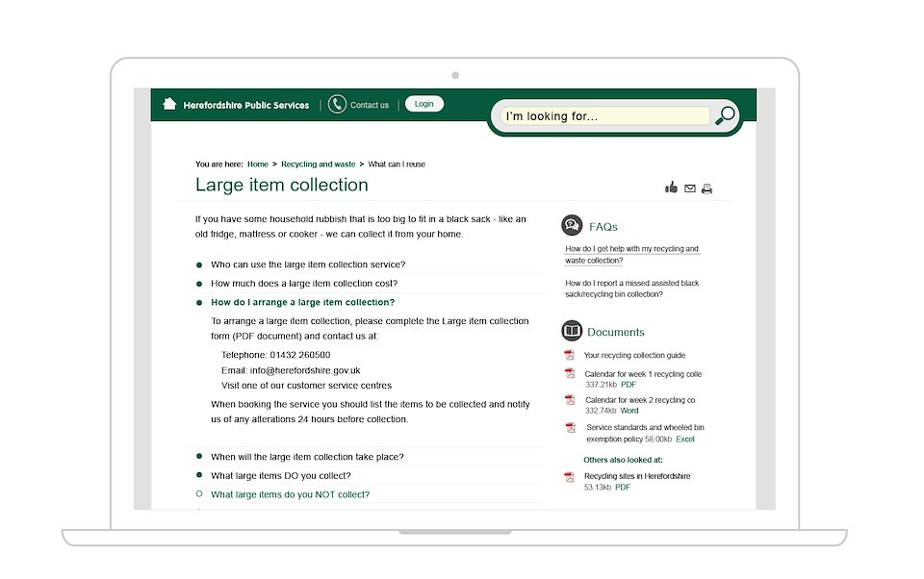Click the Documents heading
Image resolution: width=924 pixels, height=579 pixels.
pyautogui.click(x=616, y=332)
